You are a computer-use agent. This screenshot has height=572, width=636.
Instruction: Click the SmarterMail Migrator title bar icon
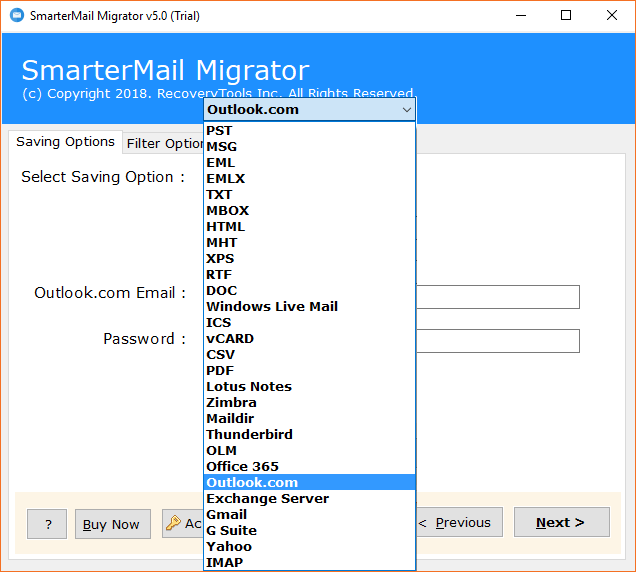(17, 15)
